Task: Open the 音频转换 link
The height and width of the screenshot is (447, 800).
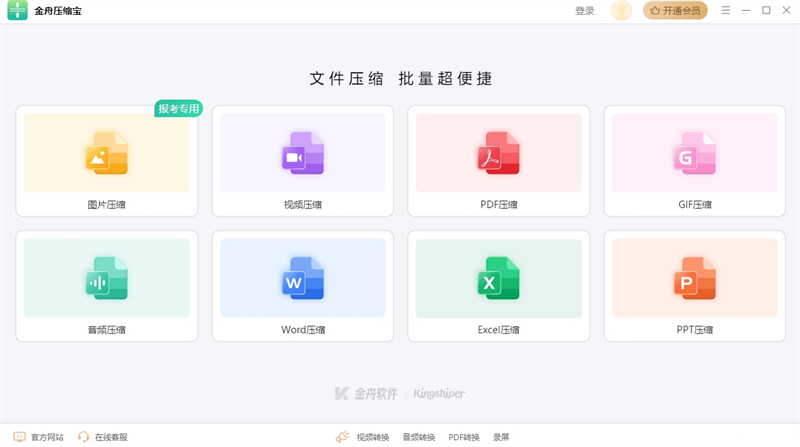Action: tap(418, 437)
